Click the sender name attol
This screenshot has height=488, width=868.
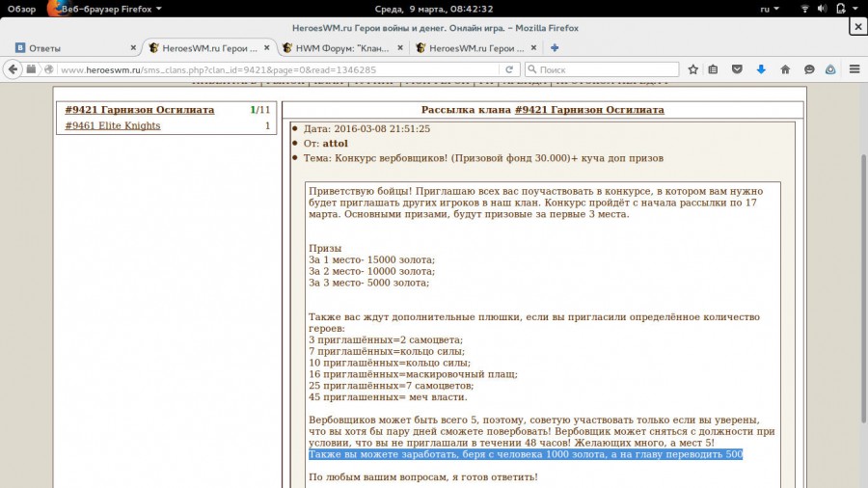(x=335, y=144)
